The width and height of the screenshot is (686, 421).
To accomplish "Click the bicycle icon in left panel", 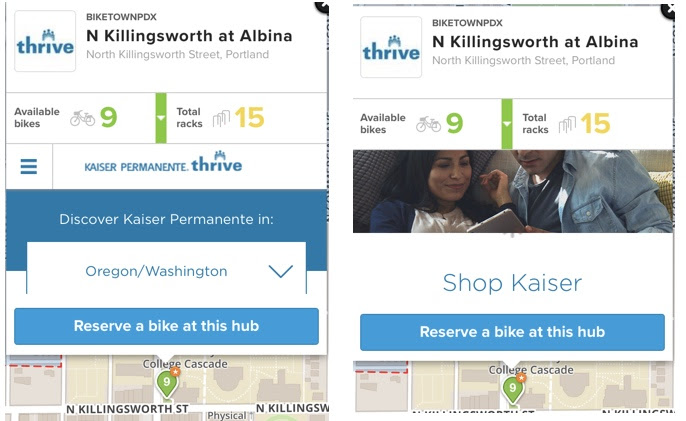I will (x=82, y=118).
